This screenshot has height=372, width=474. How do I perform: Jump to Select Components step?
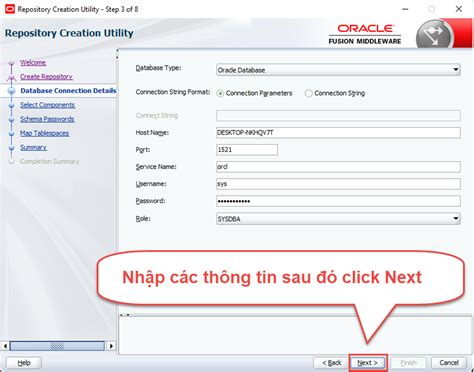[x=47, y=105]
